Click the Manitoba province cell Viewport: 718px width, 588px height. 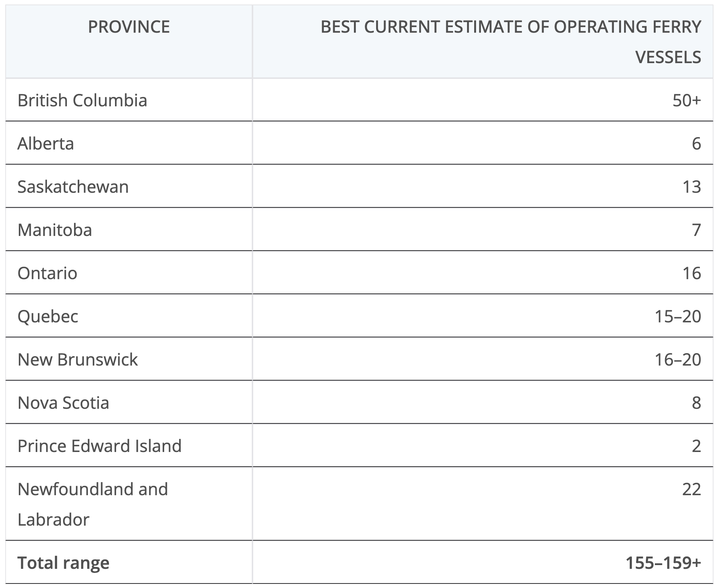pos(55,230)
